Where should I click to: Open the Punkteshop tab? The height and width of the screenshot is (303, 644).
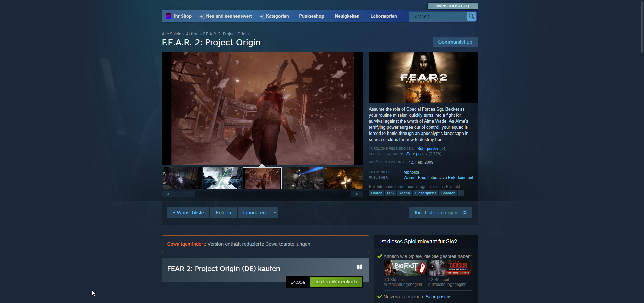(311, 16)
